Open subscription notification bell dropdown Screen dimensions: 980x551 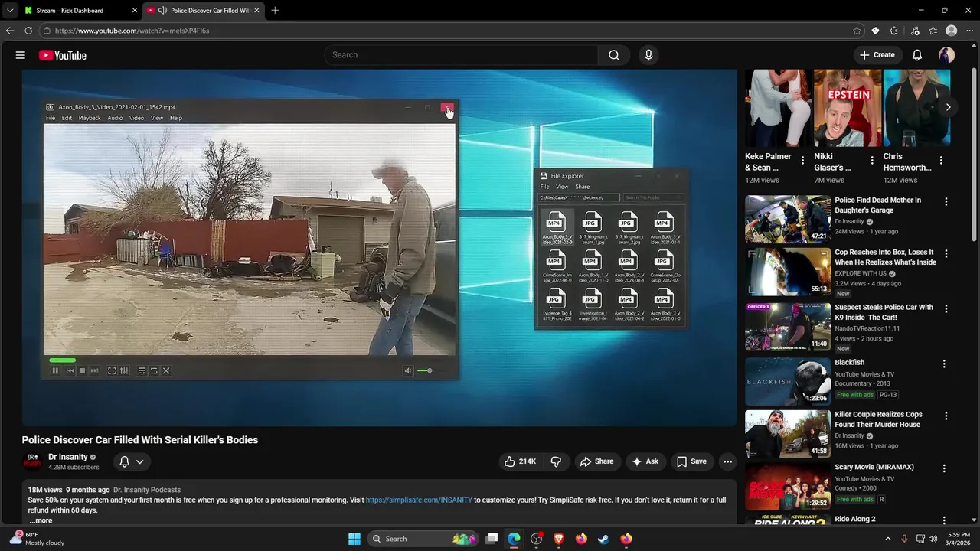coord(131,461)
